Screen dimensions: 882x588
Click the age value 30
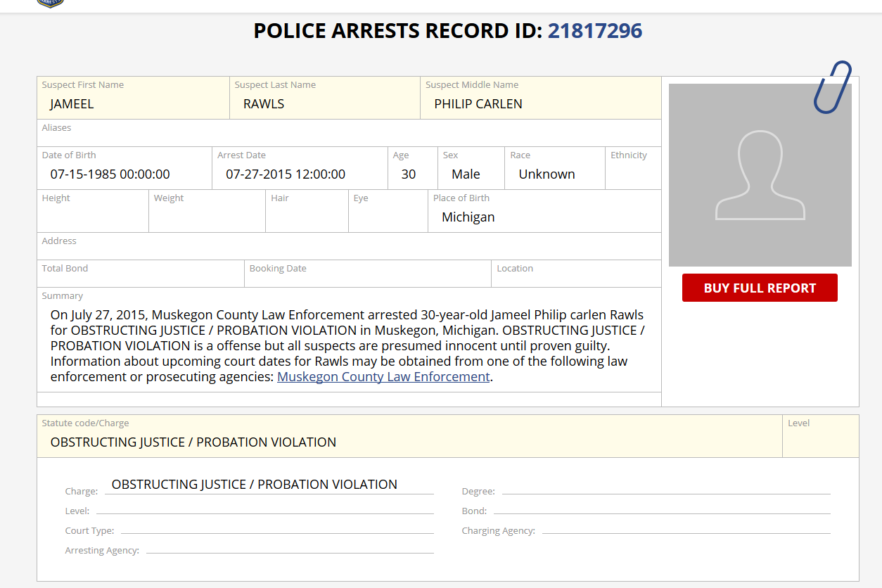click(x=409, y=174)
